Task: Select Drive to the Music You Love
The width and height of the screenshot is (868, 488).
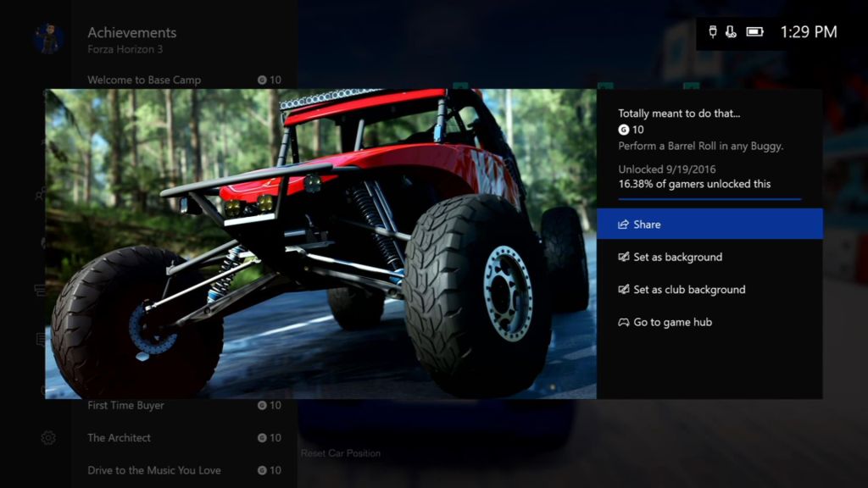Action: pyautogui.click(x=184, y=470)
